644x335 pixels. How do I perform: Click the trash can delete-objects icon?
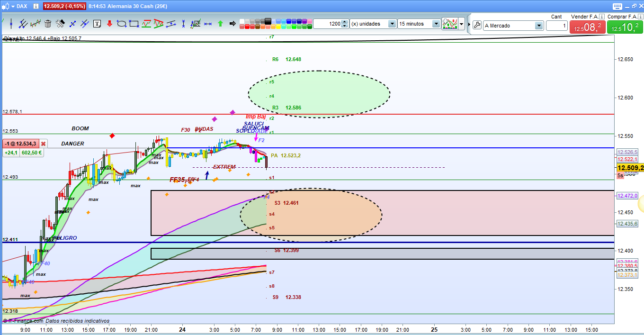pos(48,24)
